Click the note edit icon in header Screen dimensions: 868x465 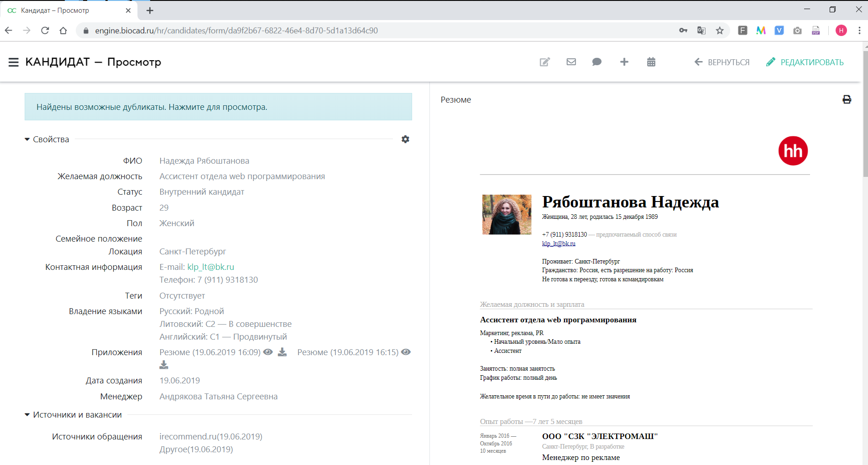544,62
